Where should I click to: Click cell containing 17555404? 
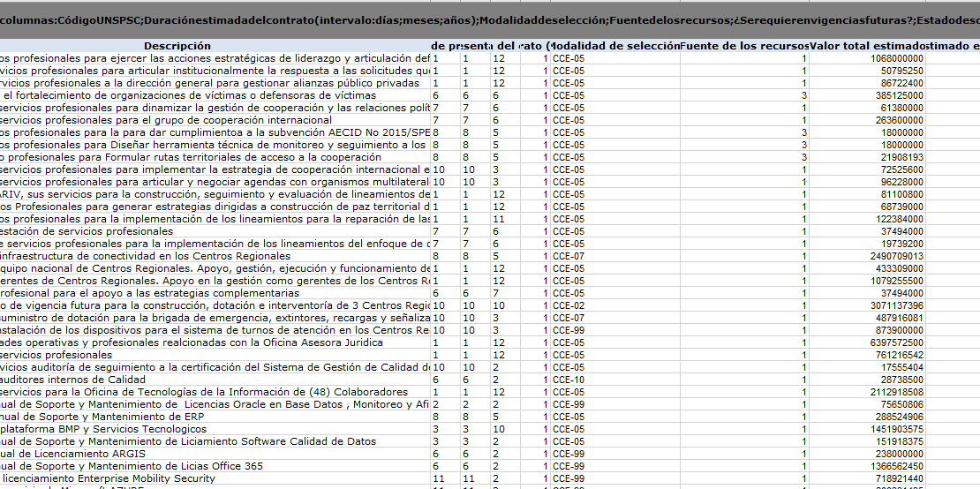click(868, 367)
